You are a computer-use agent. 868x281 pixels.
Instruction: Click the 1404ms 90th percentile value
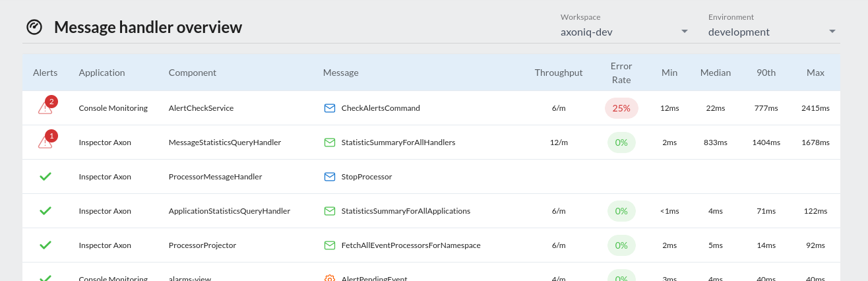pos(766,142)
